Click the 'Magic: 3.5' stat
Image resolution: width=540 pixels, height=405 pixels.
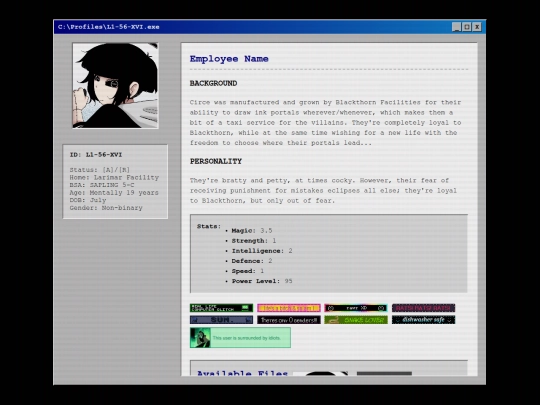pyautogui.click(x=252, y=230)
